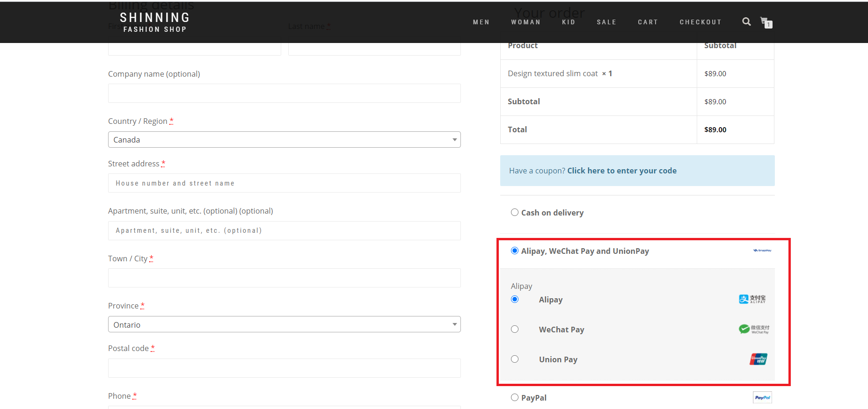Click the WeChat Pay label text
Viewport: 868px width, 409px height.
[x=562, y=330]
